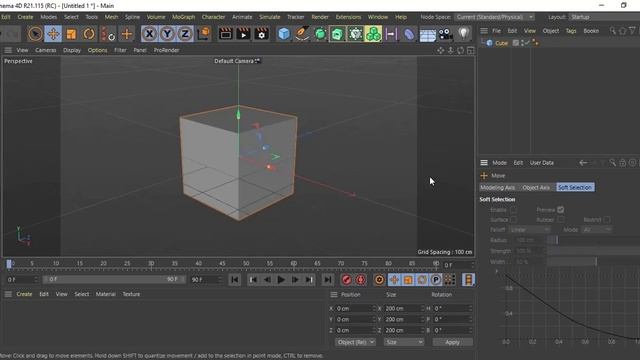The image size is (640, 360).
Task: Open the Render menu
Action: coord(320,17)
